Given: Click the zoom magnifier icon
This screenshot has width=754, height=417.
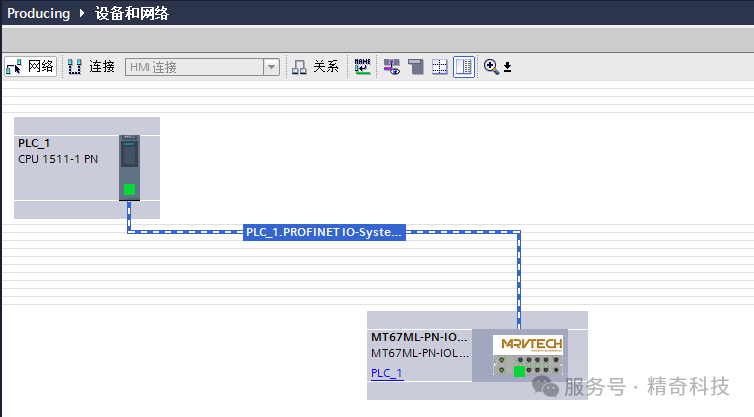Looking at the screenshot, I should click(x=491, y=66).
